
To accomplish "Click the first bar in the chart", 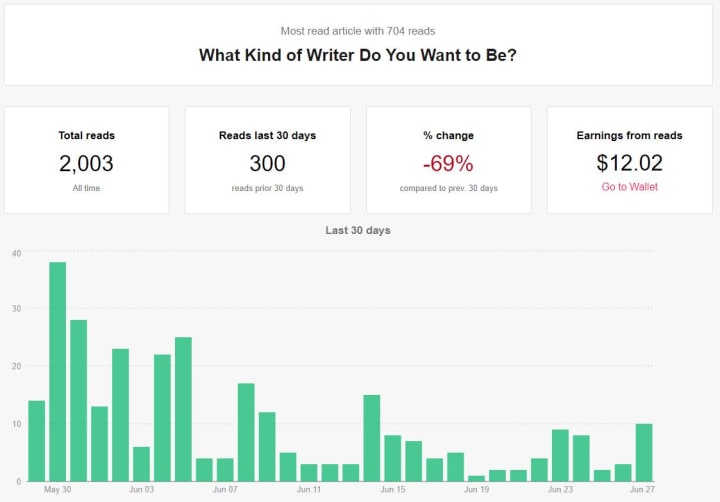I will click(x=36, y=440).
